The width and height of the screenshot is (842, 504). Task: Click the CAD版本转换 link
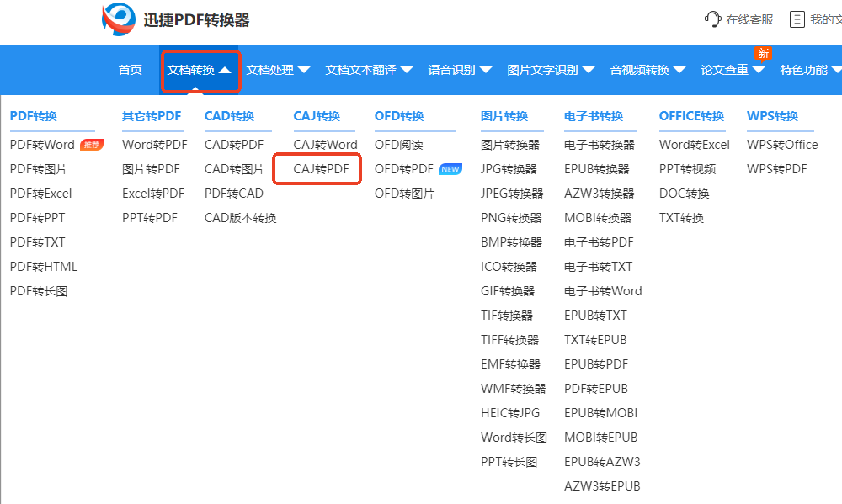(242, 217)
